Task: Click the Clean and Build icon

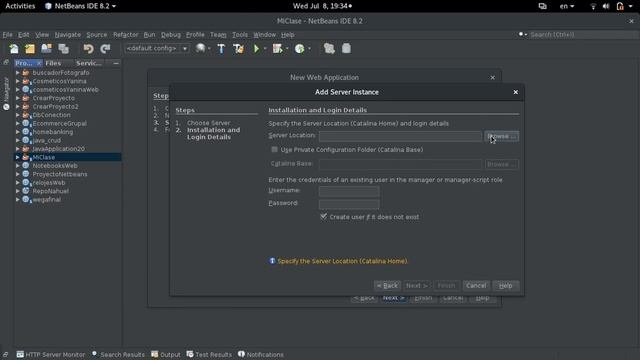Action: click(x=238, y=49)
